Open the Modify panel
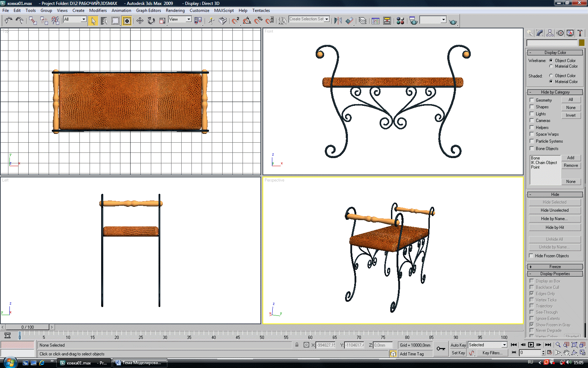Screen dimensions: 588x368 point(540,33)
